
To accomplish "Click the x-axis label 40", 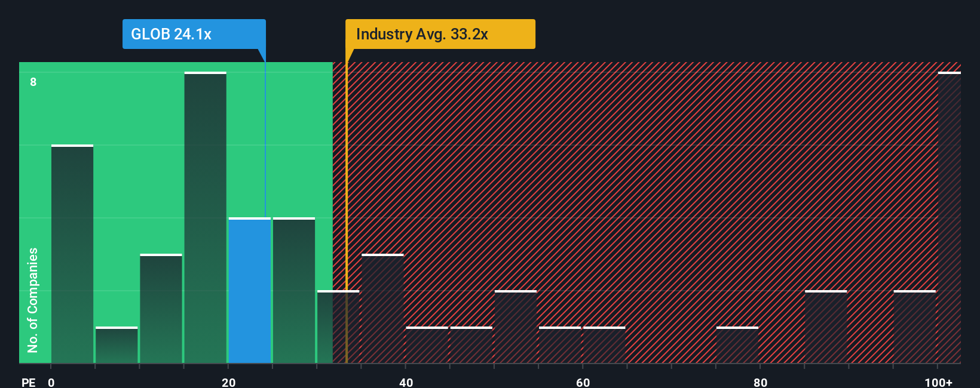I will coord(406,382).
